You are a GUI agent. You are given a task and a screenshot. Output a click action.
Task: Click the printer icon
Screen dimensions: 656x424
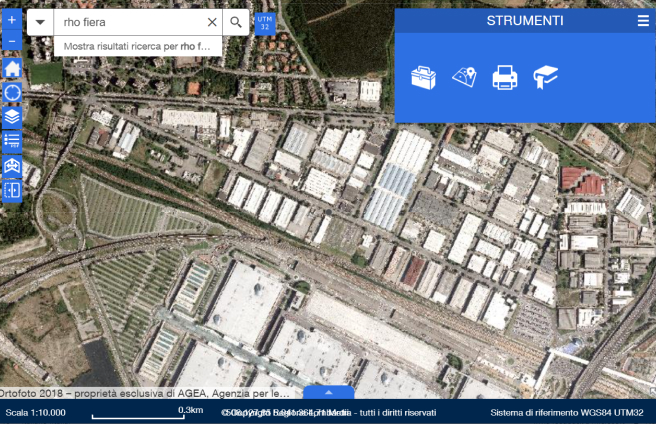coord(505,78)
